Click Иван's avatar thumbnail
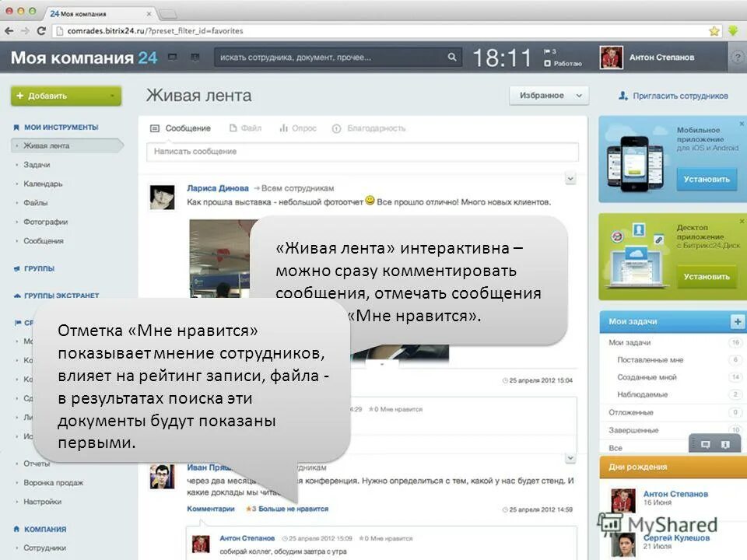 pyautogui.click(x=162, y=476)
